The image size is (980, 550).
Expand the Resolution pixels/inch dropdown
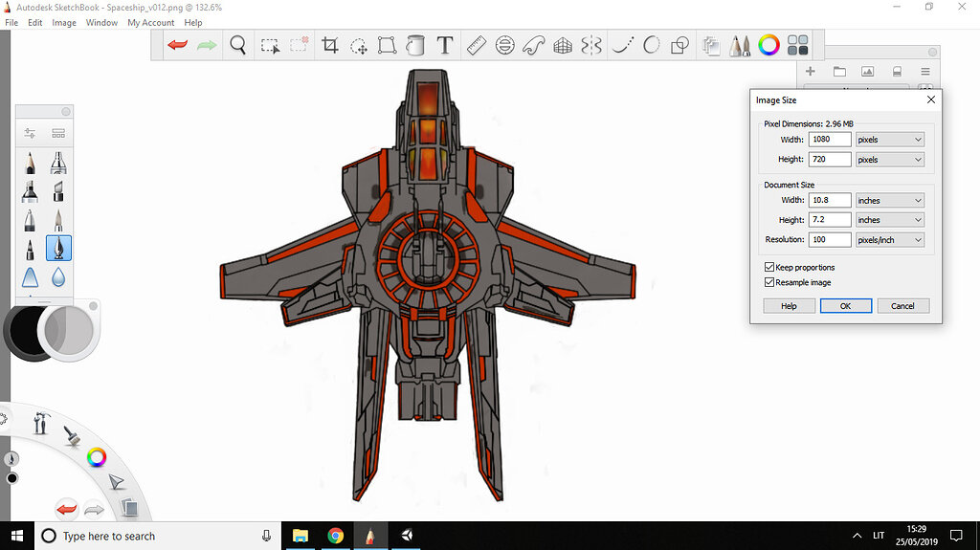click(889, 240)
